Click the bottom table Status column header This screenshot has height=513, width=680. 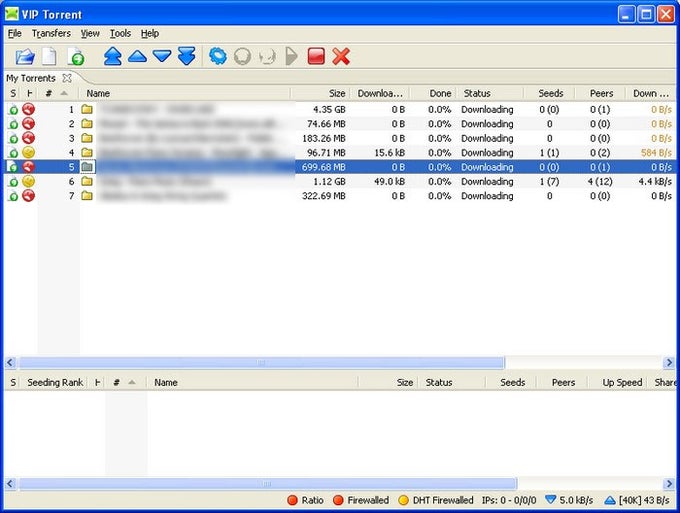(x=451, y=382)
